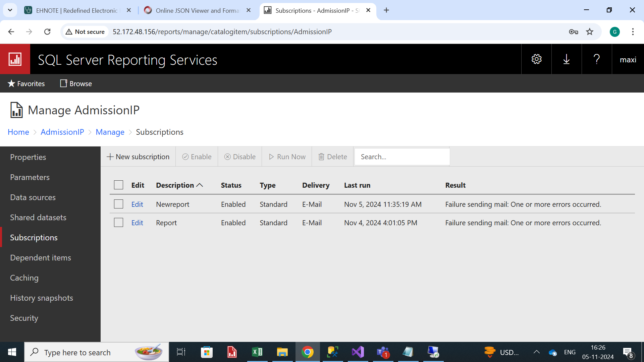Open the Properties side tab

(50, 157)
